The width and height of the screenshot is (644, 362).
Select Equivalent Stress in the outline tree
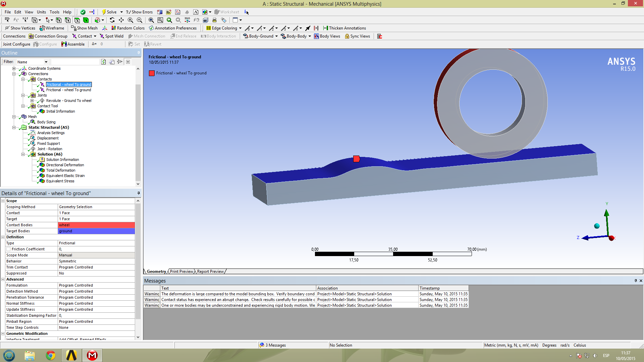tap(60, 181)
